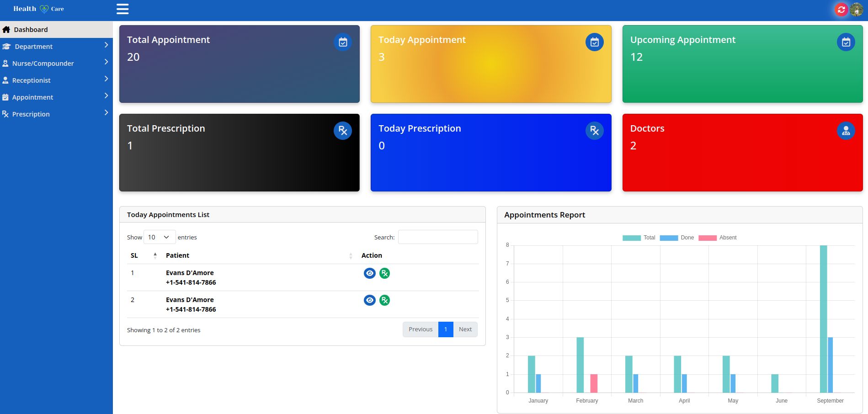The height and width of the screenshot is (414, 868).
Task: Click the Today Prescription card title
Action: pos(420,128)
